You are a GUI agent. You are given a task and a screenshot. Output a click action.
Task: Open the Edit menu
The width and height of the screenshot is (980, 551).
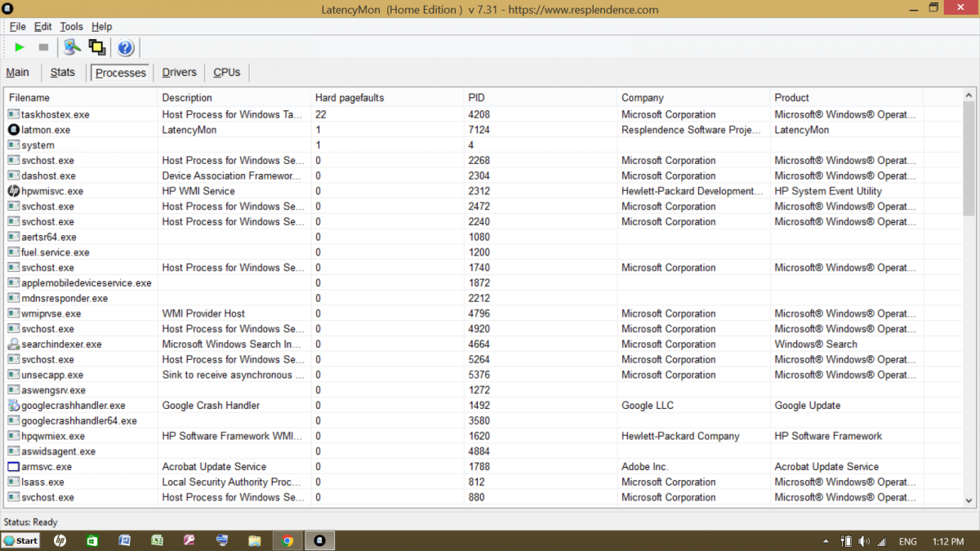click(x=42, y=27)
